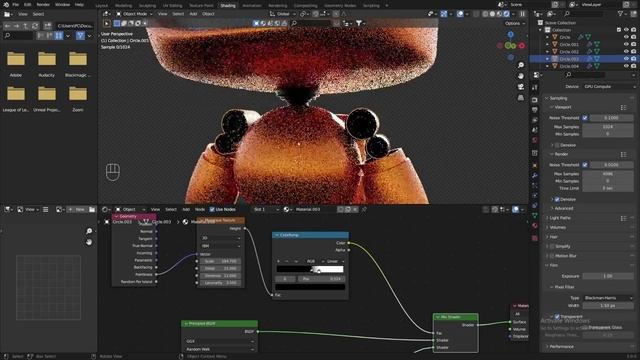The width and height of the screenshot is (640, 360).
Task: Switch perspective/orthographic view gizmo
Action: [x=521, y=98]
